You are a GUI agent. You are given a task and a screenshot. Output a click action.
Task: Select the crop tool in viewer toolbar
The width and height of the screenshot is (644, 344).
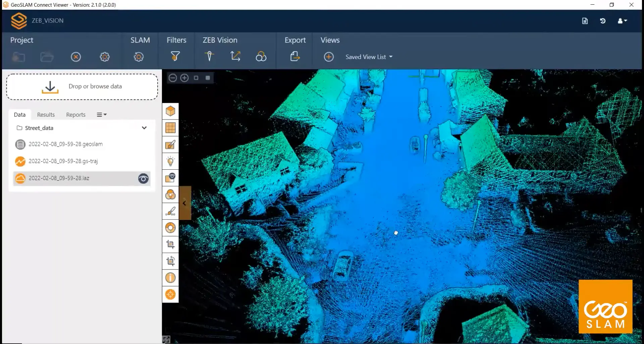tap(170, 244)
